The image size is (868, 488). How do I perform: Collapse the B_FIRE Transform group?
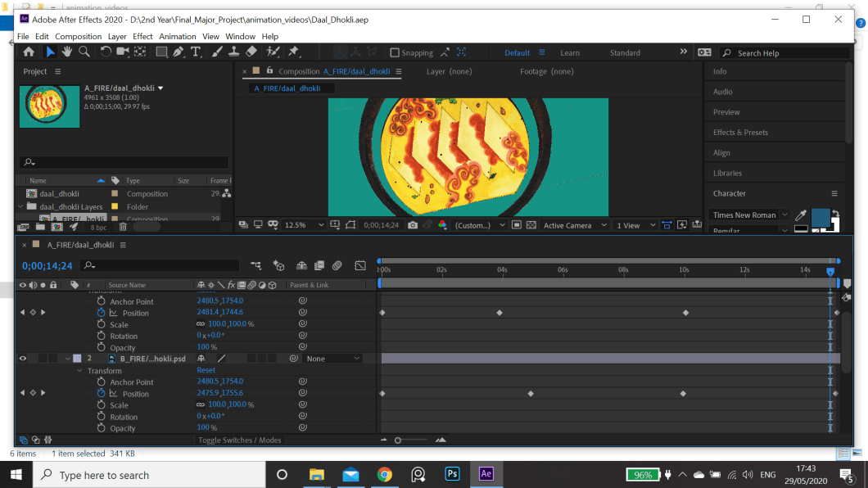click(x=79, y=371)
